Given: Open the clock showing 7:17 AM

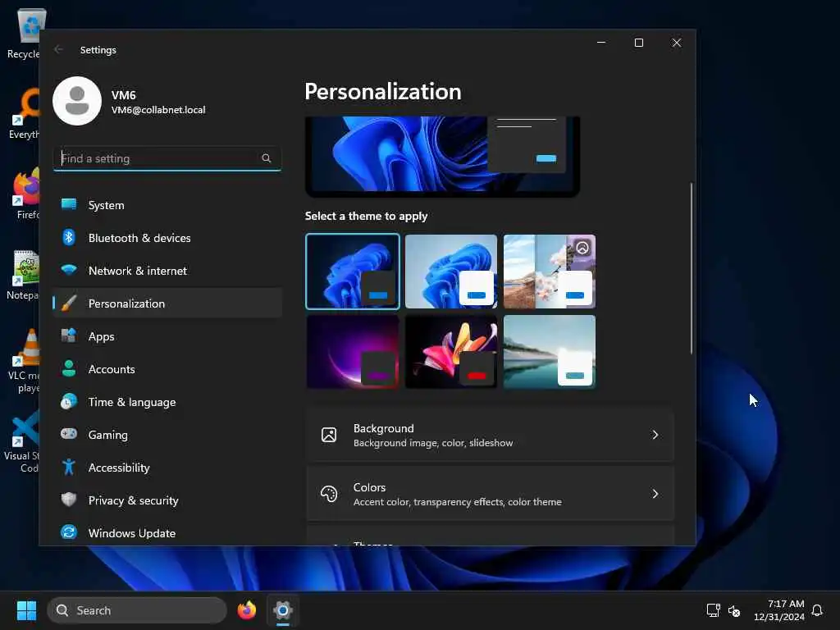Looking at the screenshot, I should (x=779, y=610).
